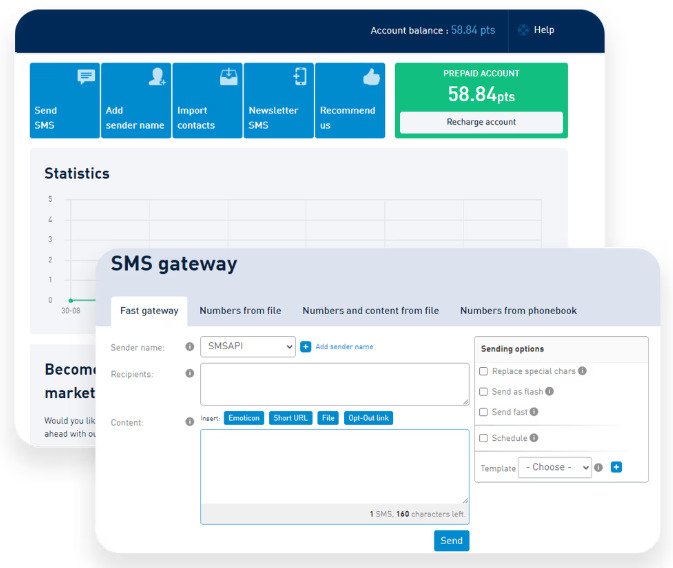This screenshot has height=568, width=673.
Task: Click the plus icon beside Template dropdown
Action: (617, 467)
